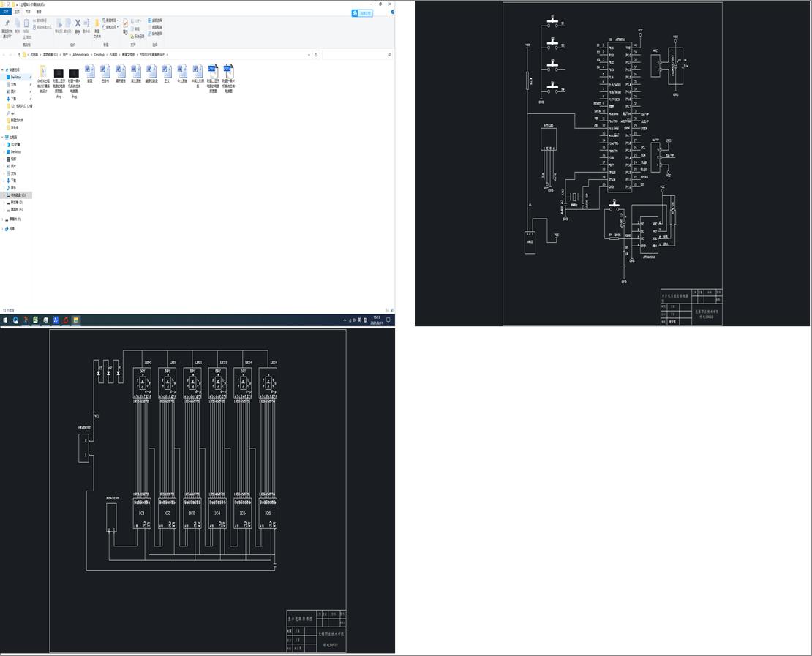
Task: Click the Pin to Quick Access icon
Action: tap(7, 25)
